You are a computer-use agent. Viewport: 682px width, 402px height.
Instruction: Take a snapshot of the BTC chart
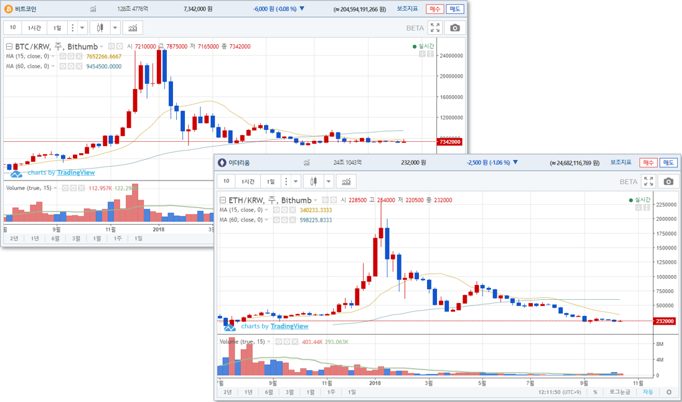pos(455,28)
